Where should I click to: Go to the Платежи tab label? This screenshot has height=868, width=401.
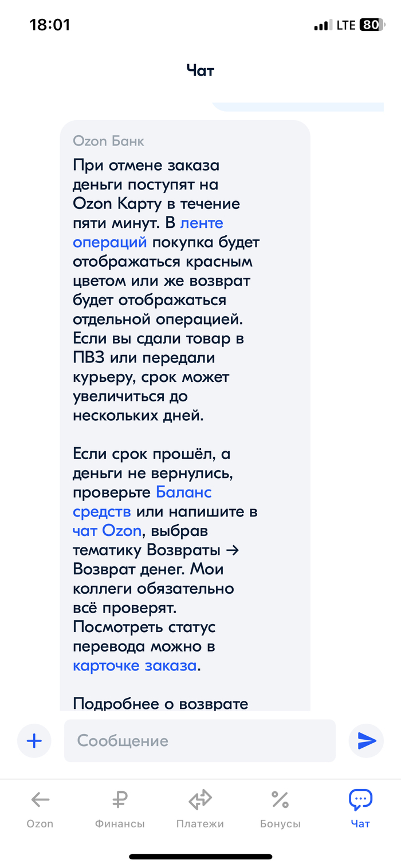click(200, 824)
